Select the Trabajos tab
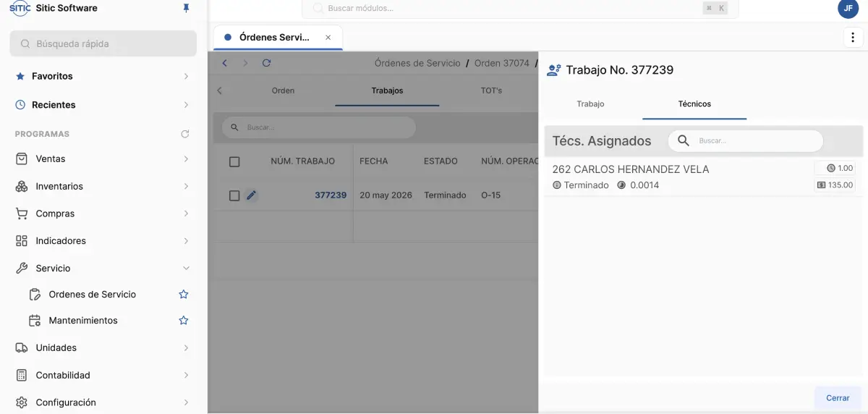This screenshot has width=868, height=414. pos(387,90)
